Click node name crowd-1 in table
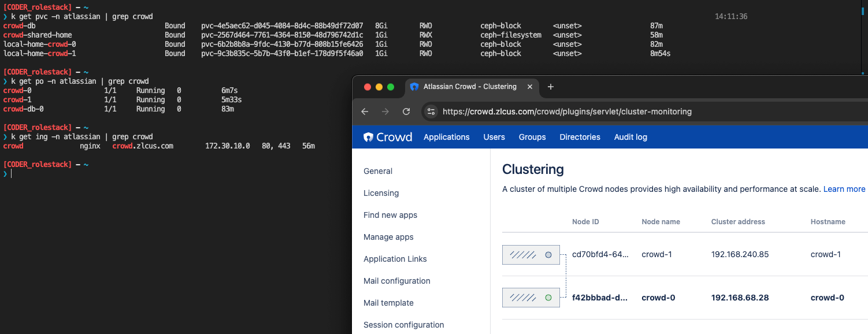The image size is (868, 334). click(658, 254)
